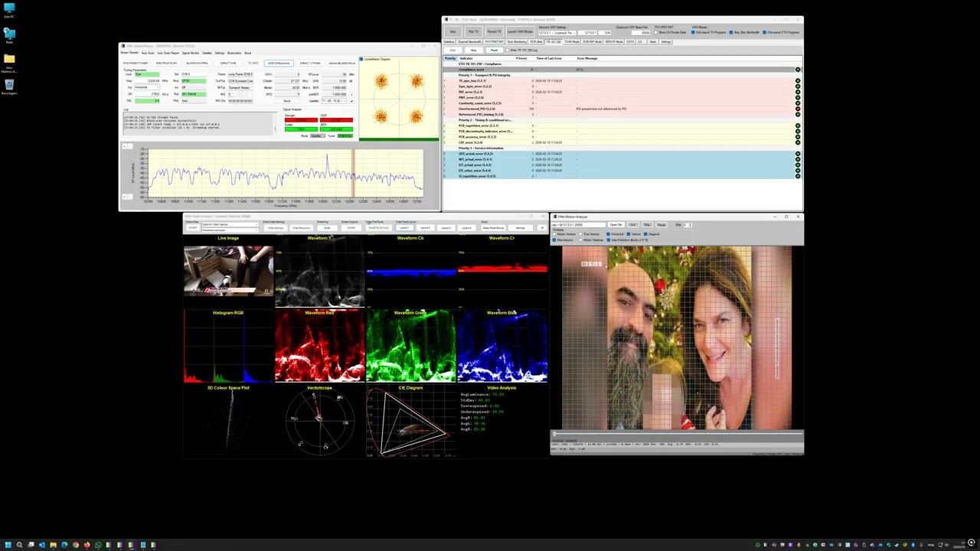This screenshot has height=551, width=980.
Task: Click the Windows Start button on taskbar
Action: pos(8,545)
